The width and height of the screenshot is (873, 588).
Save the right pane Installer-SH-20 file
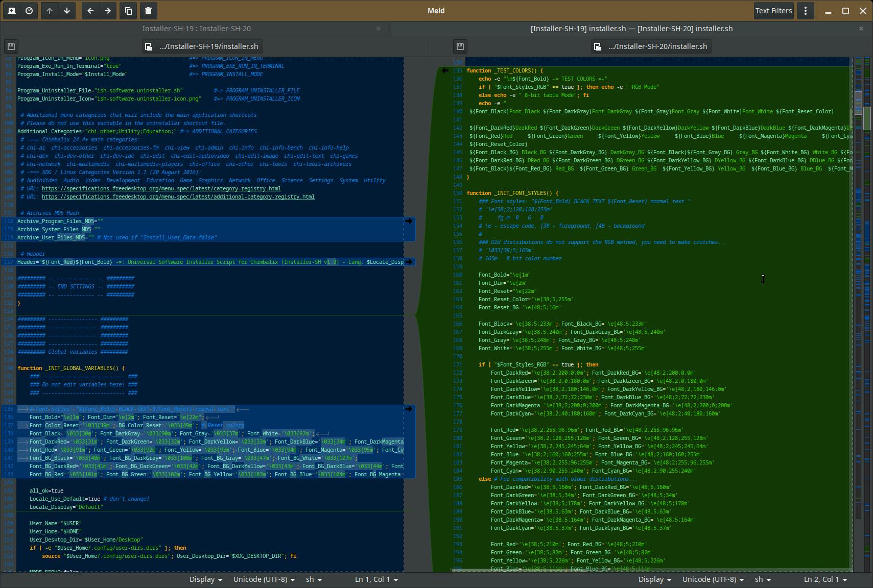(x=460, y=46)
